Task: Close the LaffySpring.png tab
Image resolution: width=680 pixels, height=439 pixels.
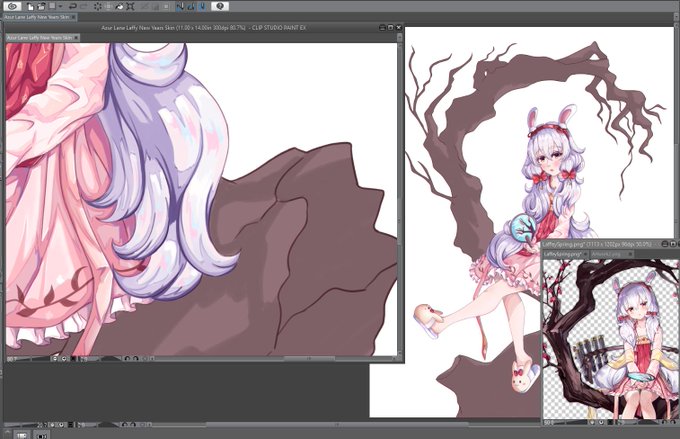Action: 585,254
